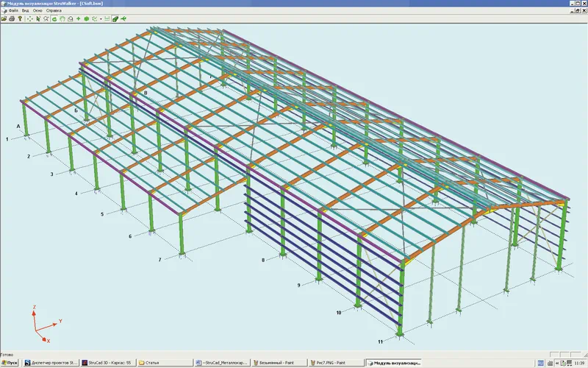The height and width of the screenshot is (368, 588).
Task: Click grid axis label 7
Action: (159, 260)
